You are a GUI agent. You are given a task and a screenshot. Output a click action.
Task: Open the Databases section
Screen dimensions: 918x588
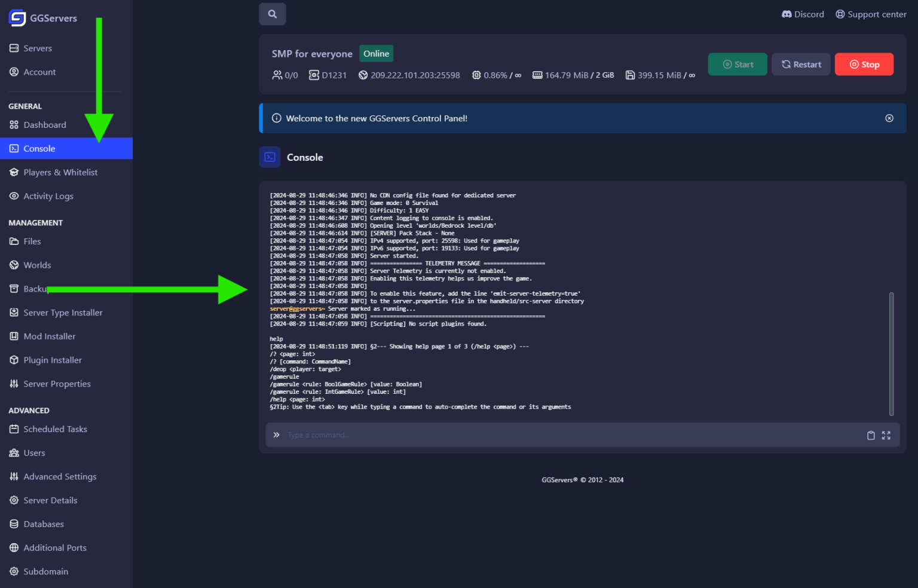click(x=43, y=523)
